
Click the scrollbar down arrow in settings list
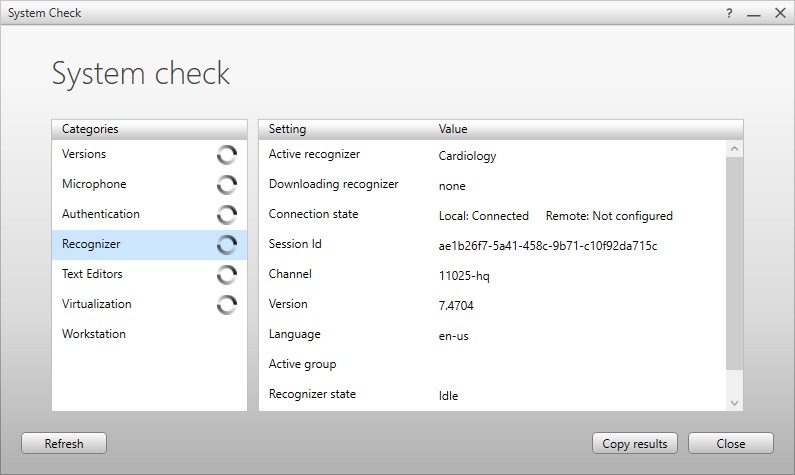pos(735,402)
